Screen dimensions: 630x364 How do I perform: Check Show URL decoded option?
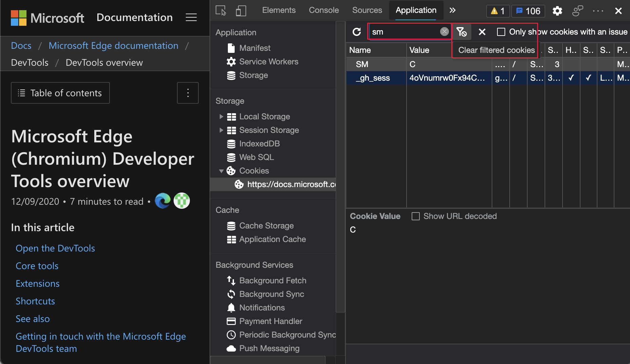pos(415,216)
